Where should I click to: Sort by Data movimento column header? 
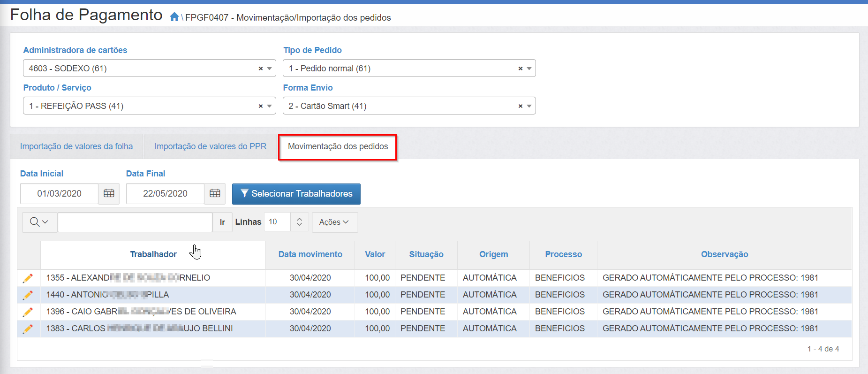(310, 254)
